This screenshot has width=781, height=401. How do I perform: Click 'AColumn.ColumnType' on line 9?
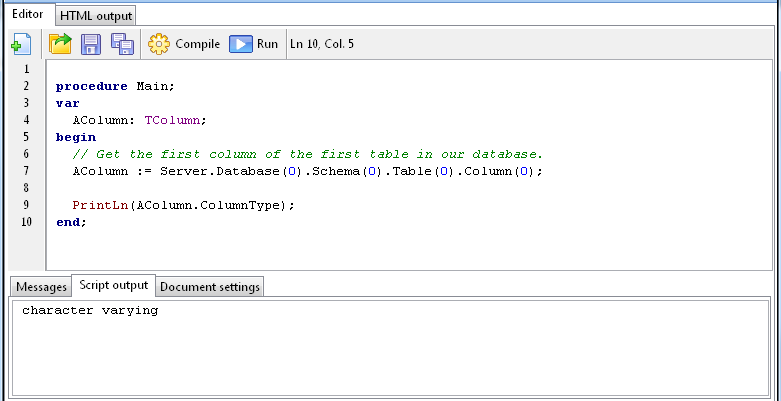pos(209,205)
